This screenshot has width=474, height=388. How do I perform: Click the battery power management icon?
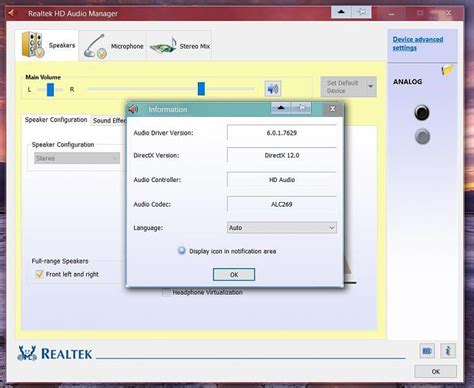pyautogui.click(x=427, y=351)
